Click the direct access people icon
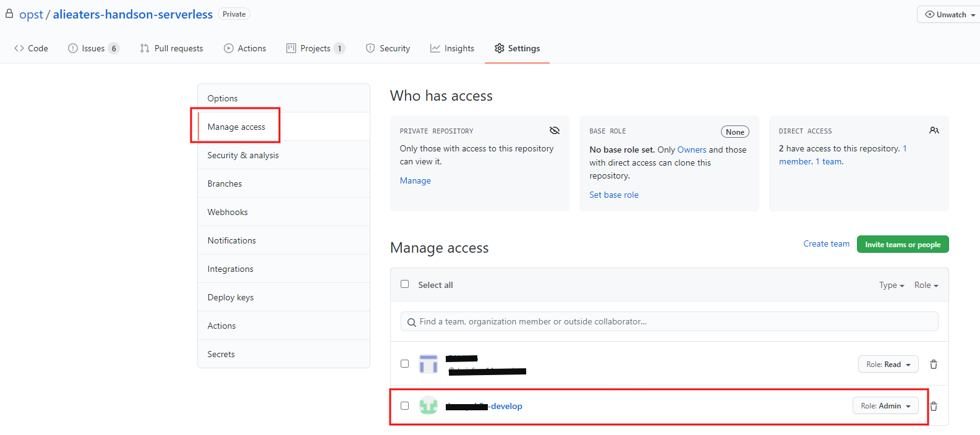This screenshot has height=435, width=980. [x=934, y=130]
